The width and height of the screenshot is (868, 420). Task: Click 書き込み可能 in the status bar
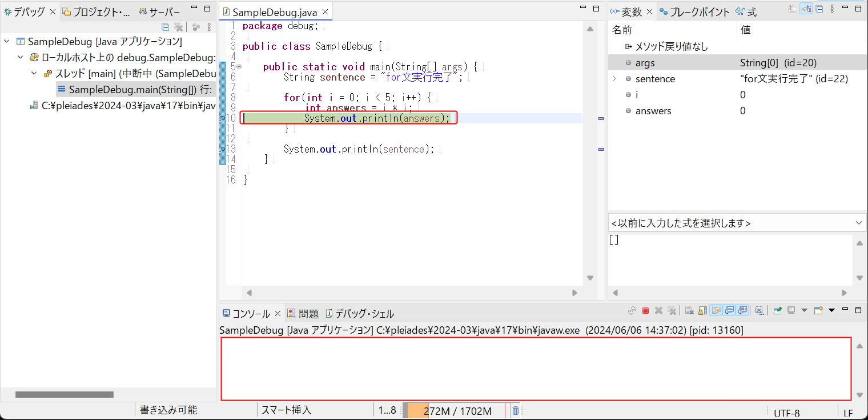point(168,410)
